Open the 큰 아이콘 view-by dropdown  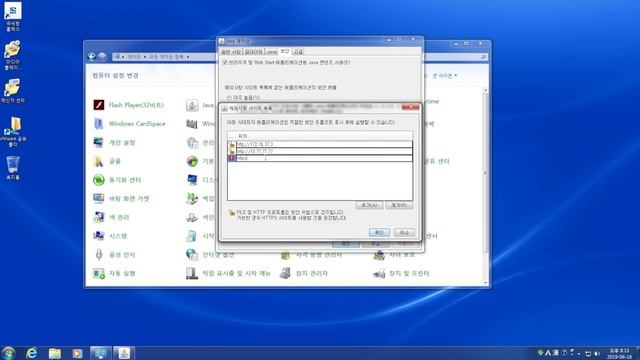[445, 76]
